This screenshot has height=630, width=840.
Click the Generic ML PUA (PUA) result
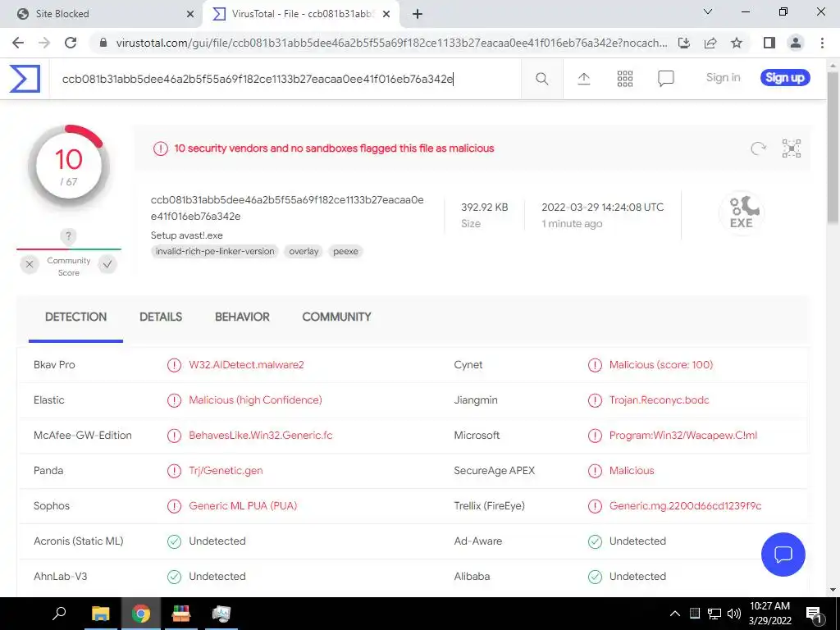(243, 505)
